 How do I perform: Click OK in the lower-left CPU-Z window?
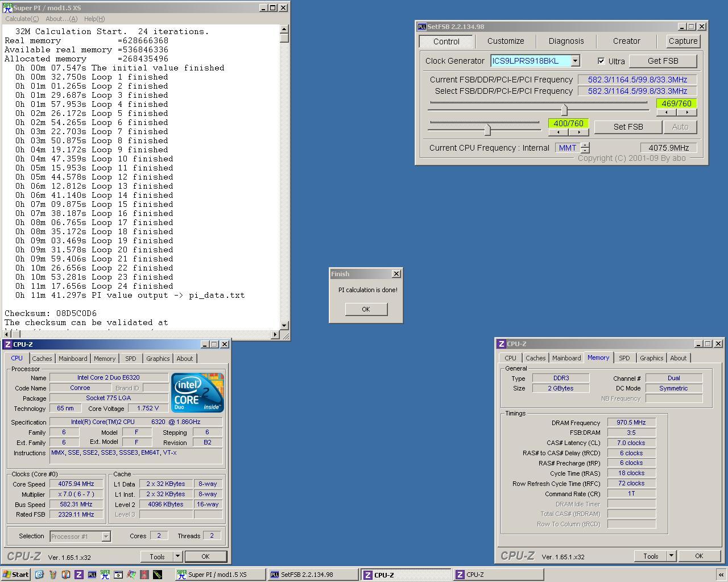205,556
